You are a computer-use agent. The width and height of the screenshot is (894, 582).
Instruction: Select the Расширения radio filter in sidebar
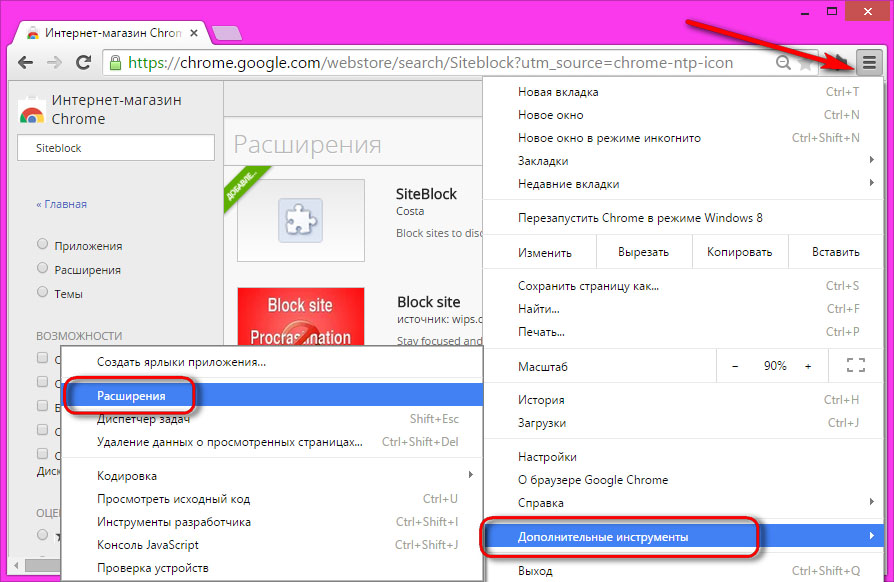click(42, 268)
